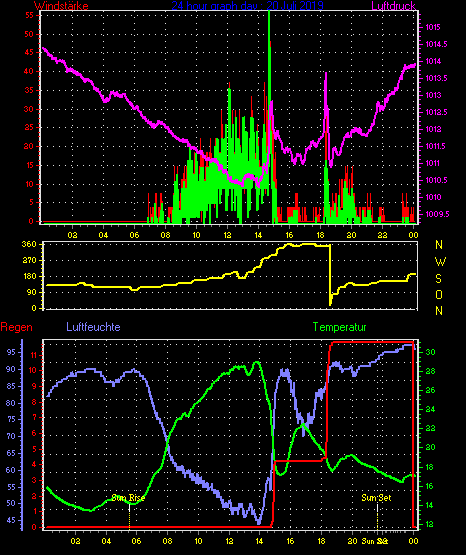Click the magenta Luftdruck title label
This screenshot has height=555, width=466.
tap(393, 6)
